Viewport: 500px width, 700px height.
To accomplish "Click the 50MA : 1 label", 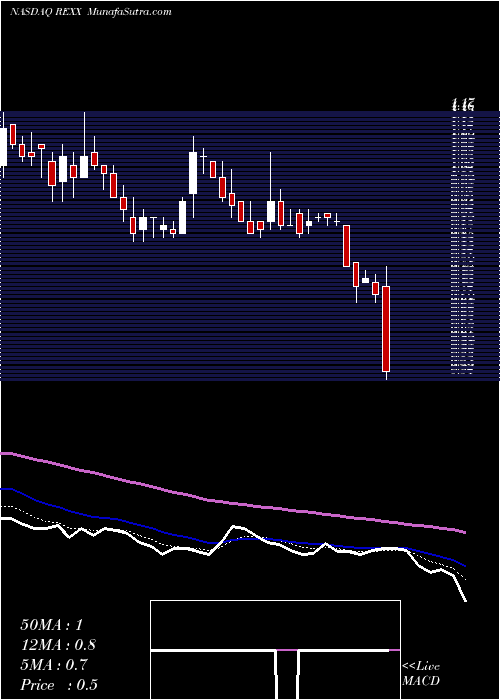I will point(52,625).
